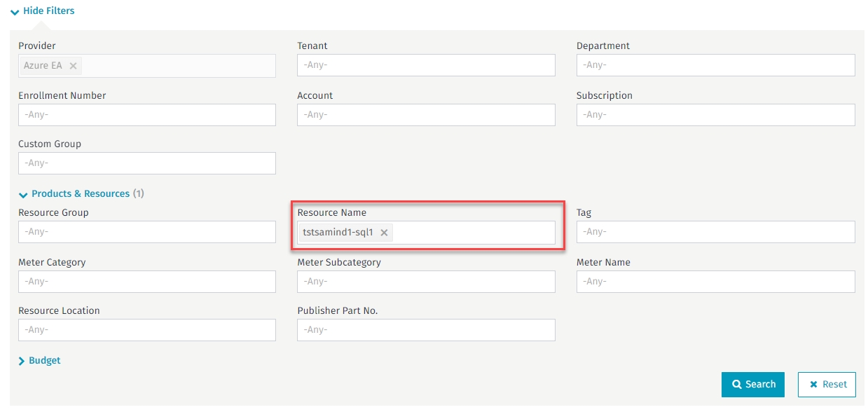Select the Resource Location field
Screen dimensions: 868x412
[147, 330]
